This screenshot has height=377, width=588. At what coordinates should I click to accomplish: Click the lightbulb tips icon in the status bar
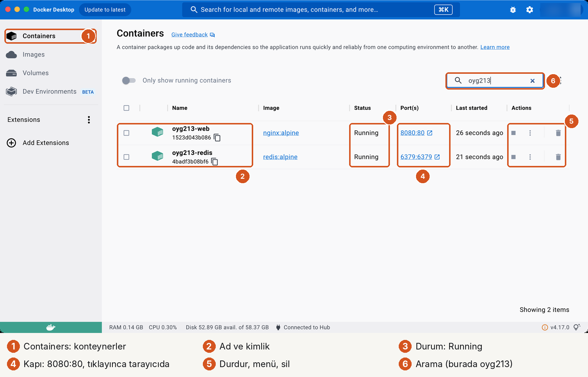coord(577,327)
